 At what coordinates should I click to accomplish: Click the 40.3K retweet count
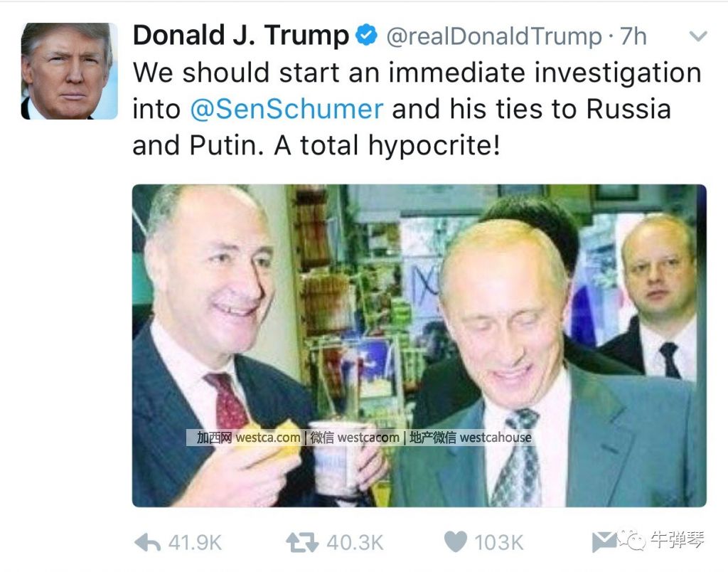(x=354, y=543)
